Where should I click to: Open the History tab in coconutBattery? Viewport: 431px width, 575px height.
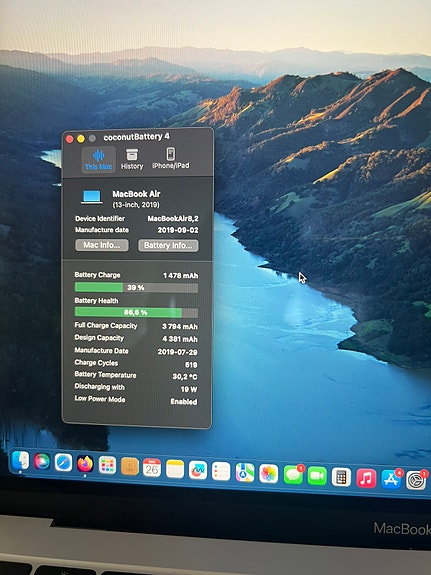coord(132,159)
